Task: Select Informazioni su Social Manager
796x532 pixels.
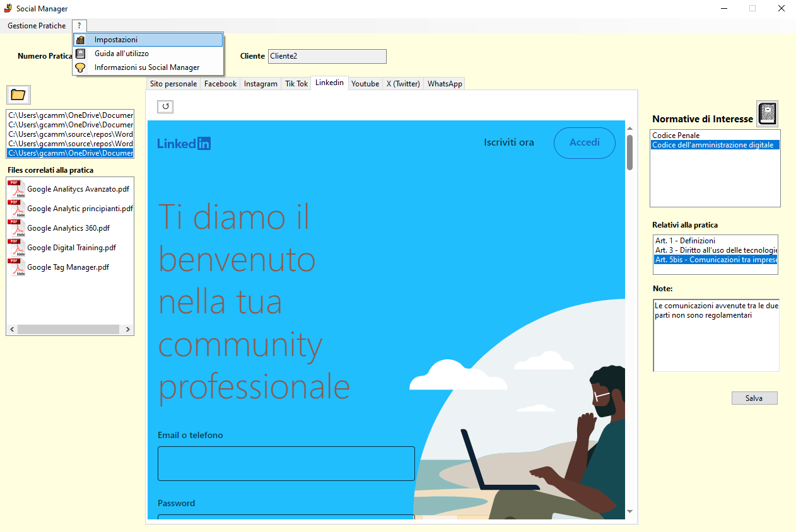Action: pyautogui.click(x=148, y=67)
